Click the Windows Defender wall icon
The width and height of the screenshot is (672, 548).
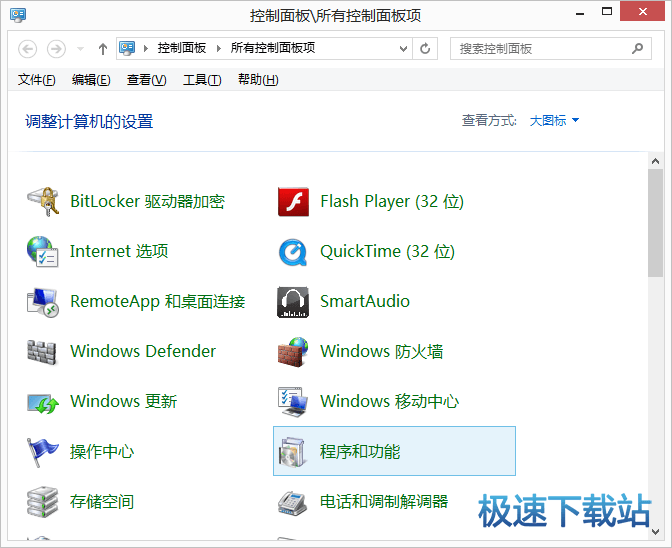tap(42, 352)
